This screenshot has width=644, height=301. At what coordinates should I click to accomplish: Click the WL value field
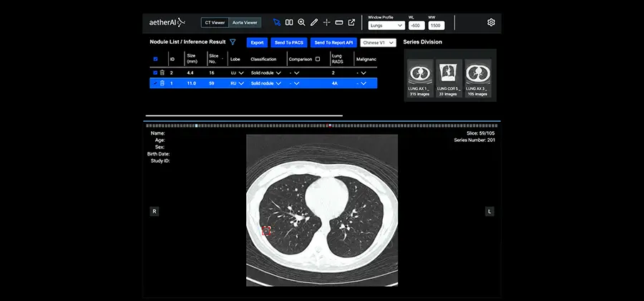coord(416,26)
